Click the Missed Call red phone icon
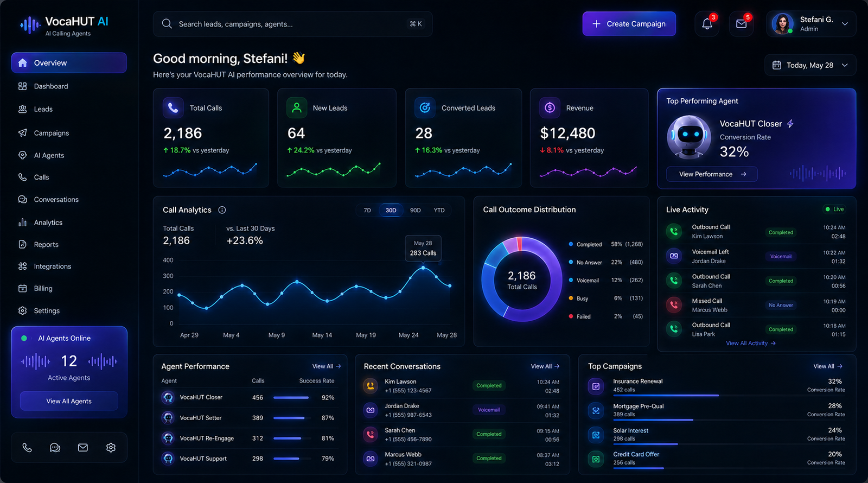This screenshot has height=483, width=868. point(674,305)
